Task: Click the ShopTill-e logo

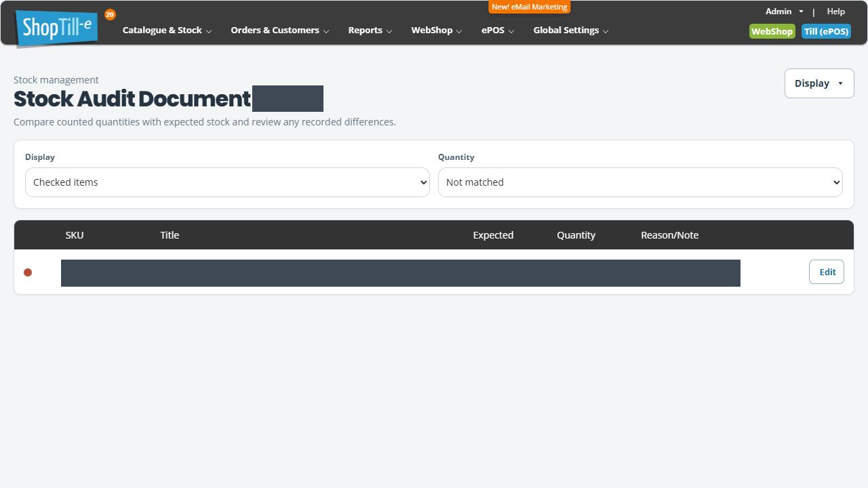Action: 57,28
